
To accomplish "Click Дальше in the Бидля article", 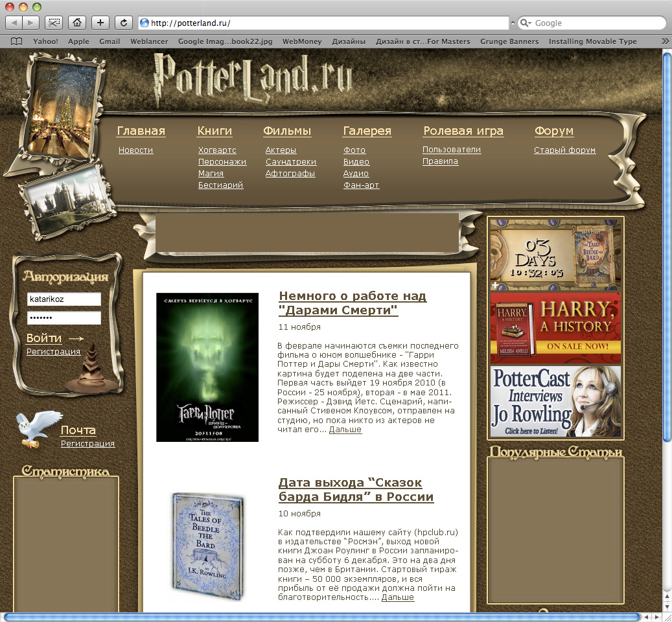I will pyautogui.click(x=398, y=597).
